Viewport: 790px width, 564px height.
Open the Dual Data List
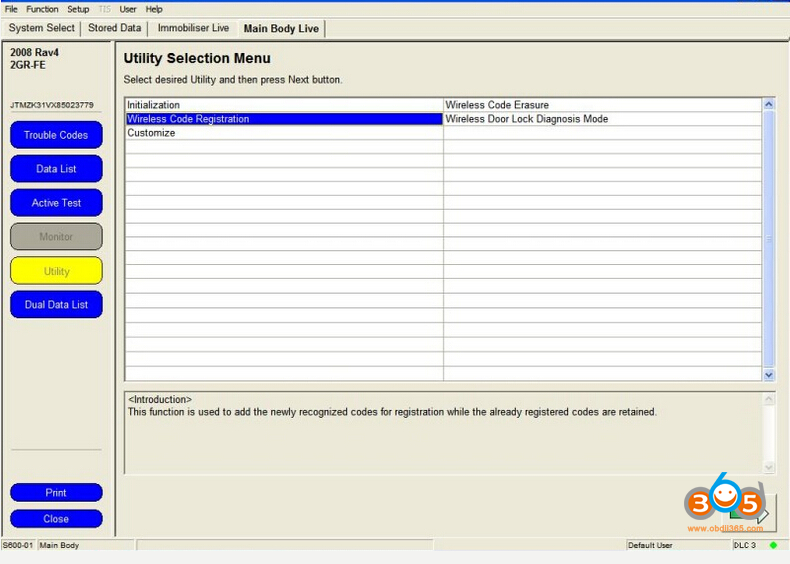[x=56, y=304]
